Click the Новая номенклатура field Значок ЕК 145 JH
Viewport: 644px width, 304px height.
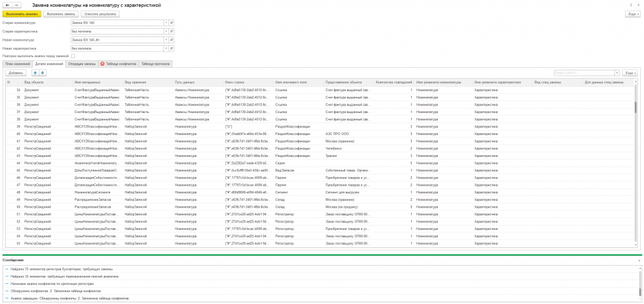tap(117, 40)
